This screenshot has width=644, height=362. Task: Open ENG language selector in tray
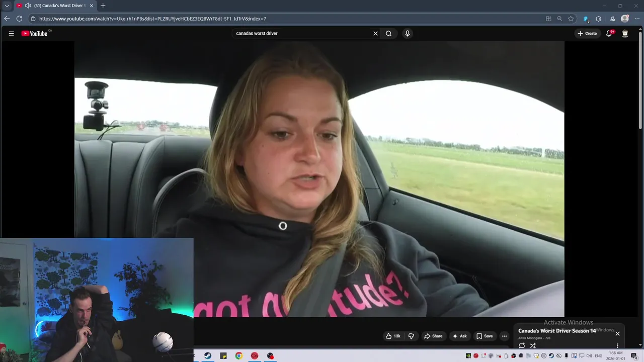click(599, 355)
